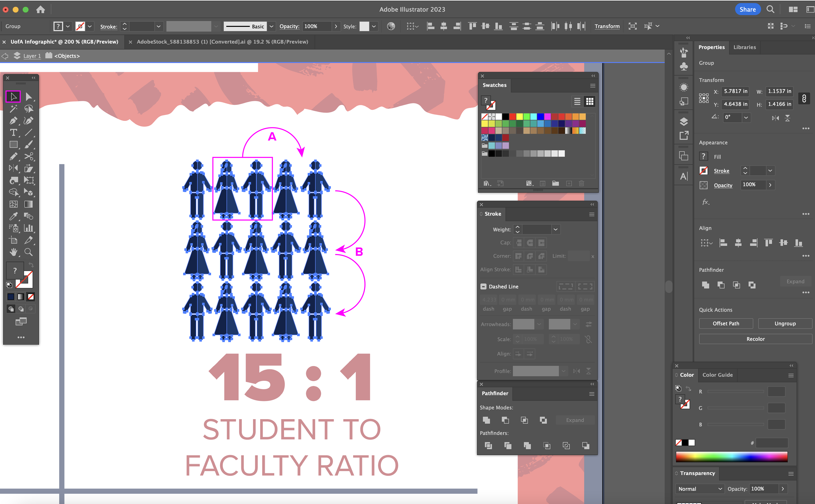Image resolution: width=815 pixels, height=504 pixels.
Task: Enable the Dashed Line checkbox
Action: [x=483, y=286]
